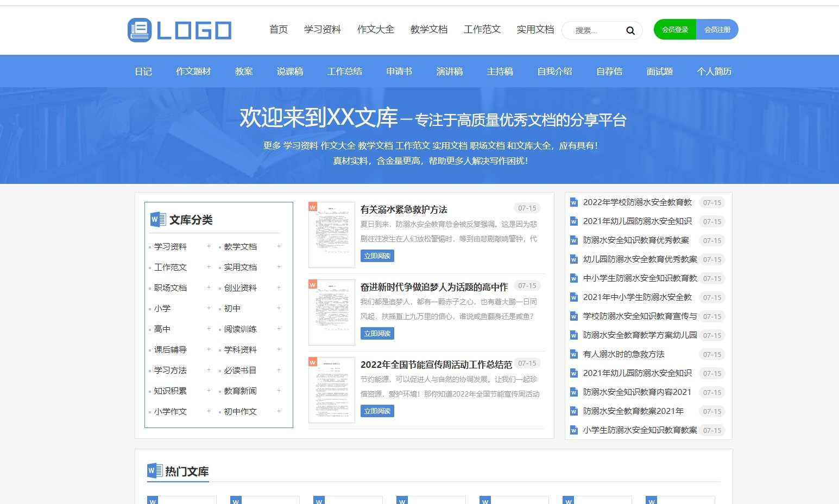Open thumbnail of 有关溺水紧急救护方法 document
Screen dimensions: 839x504
coord(332,235)
